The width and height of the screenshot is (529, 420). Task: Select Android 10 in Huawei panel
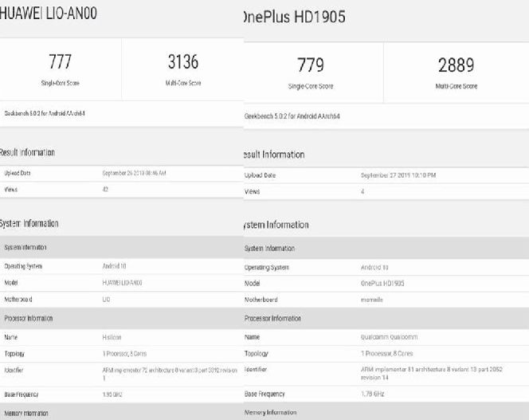114,266
